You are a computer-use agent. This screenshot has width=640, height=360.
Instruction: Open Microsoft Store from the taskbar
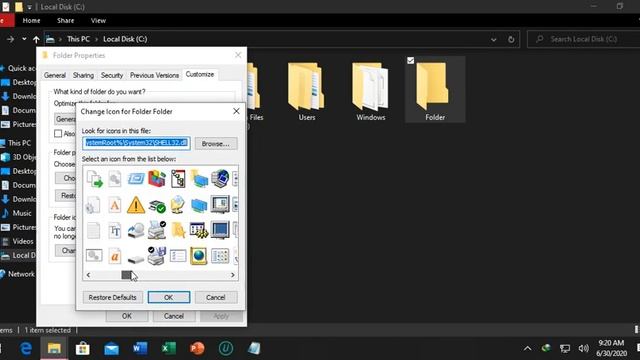point(82,348)
